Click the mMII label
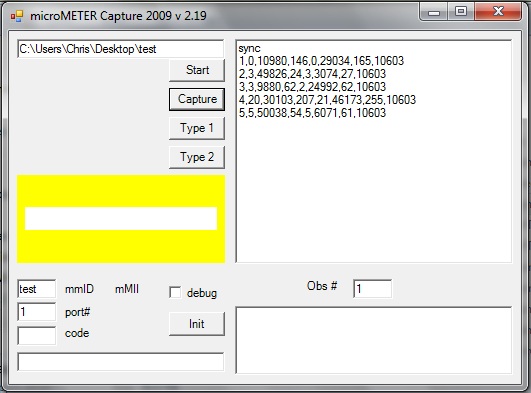This screenshot has width=531, height=393. (x=127, y=289)
